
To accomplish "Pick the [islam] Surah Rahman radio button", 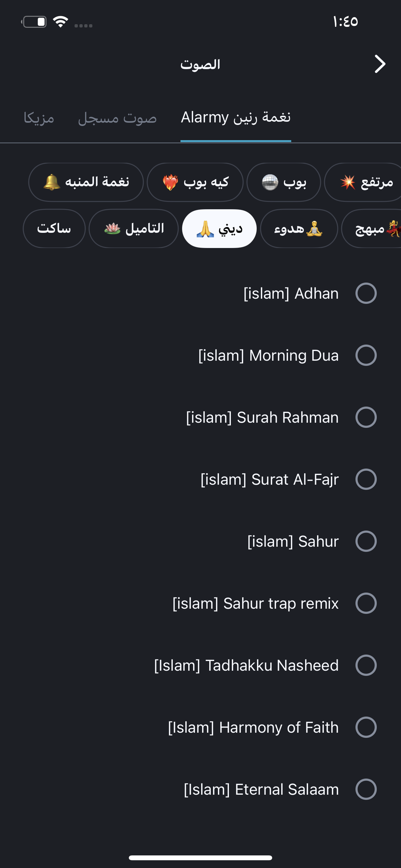I will 366,417.
